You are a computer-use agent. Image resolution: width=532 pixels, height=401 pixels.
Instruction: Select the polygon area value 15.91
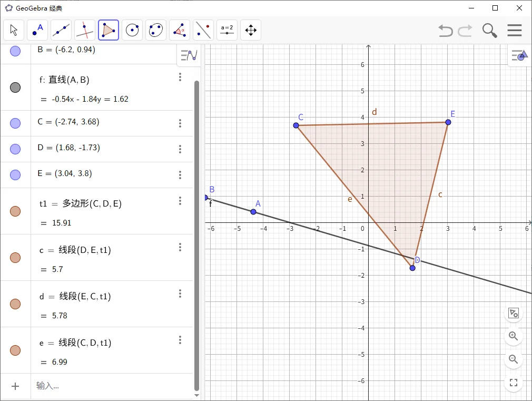tap(62, 223)
